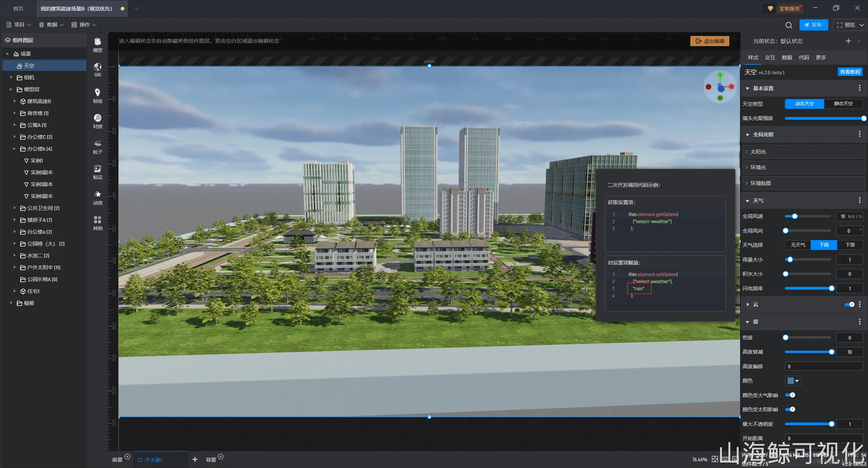Click the 退出编辑 button
Image resolution: width=868 pixels, height=468 pixels.
pos(710,41)
